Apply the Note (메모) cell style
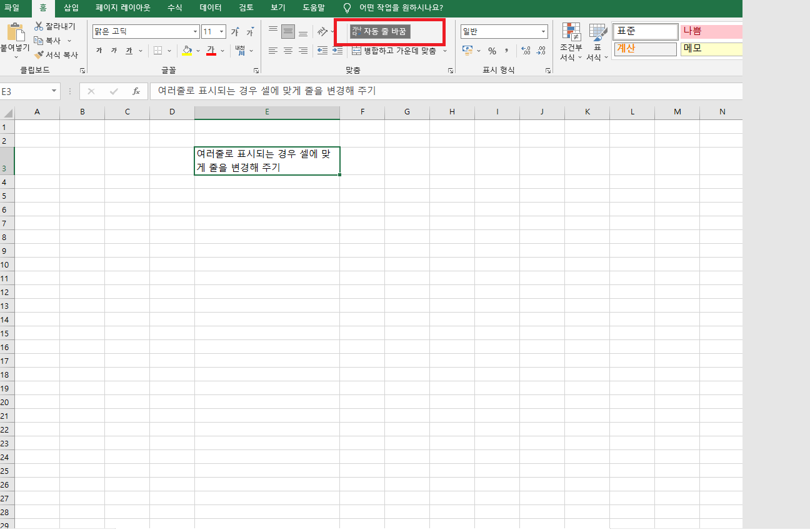Screen dimensions: 810x532 [711, 49]
